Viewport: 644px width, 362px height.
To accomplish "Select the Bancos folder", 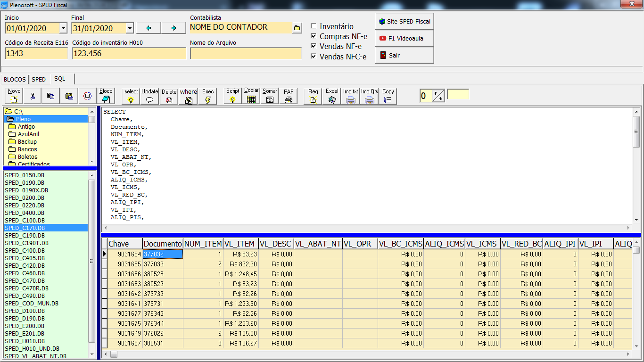I will (x=27, y=149).
